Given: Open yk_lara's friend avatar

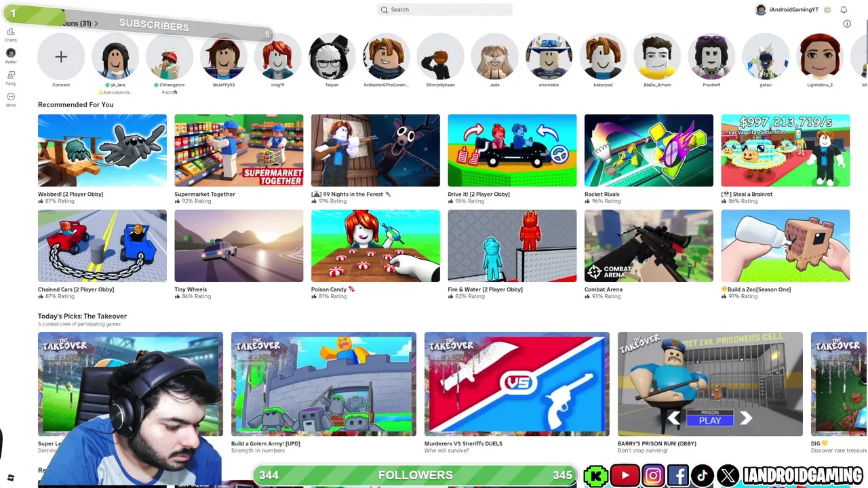Looking at the screenshot, I should [115, 57].
